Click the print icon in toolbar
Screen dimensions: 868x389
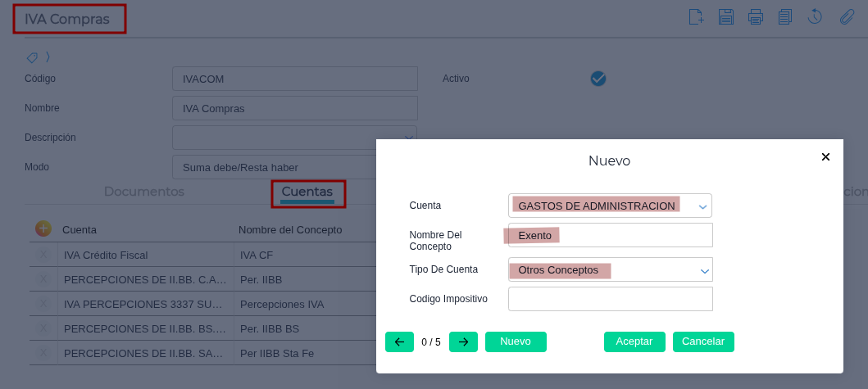pyautogui.click(x=755, y=16)
